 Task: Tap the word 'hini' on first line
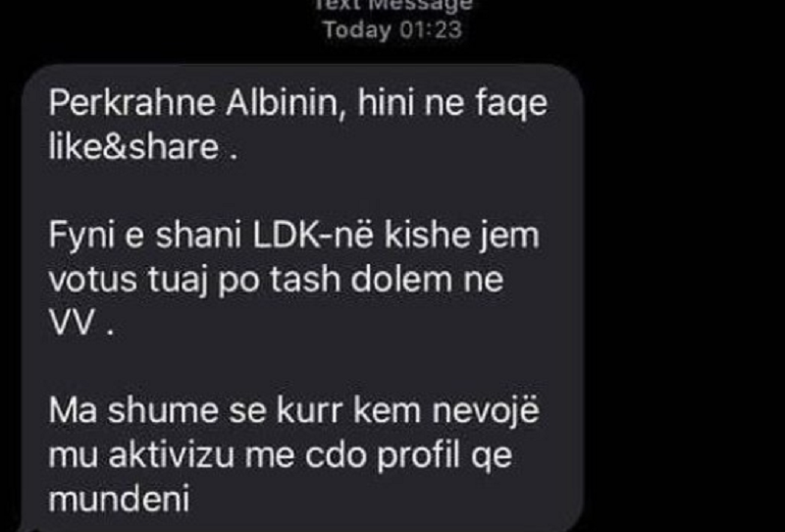[386, 103]
